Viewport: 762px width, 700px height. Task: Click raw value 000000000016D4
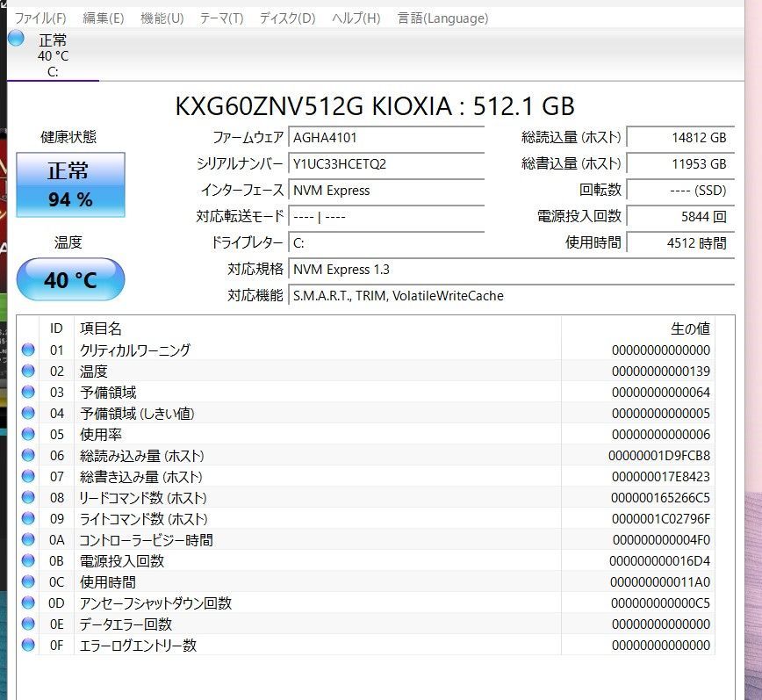click(x=659, y=561)
